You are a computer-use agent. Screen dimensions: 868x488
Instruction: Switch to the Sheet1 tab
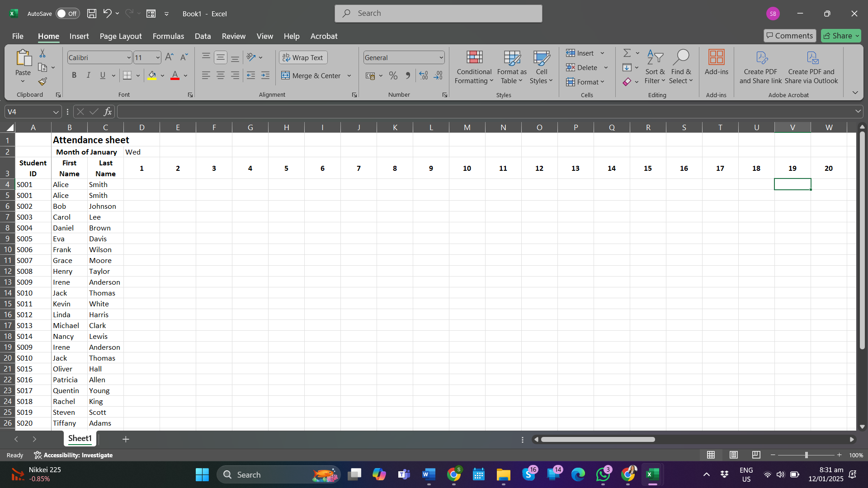80,438
